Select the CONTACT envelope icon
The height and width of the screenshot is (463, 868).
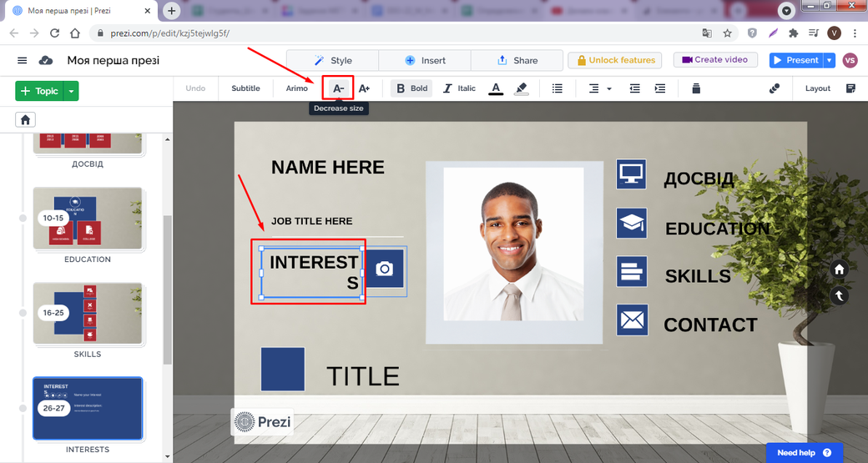pos(632,320)
